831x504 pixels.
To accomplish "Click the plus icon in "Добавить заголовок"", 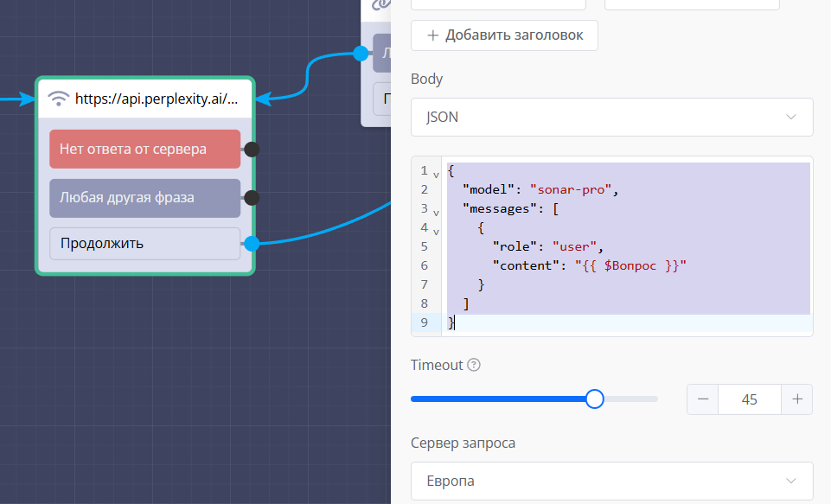I will point(432,35).
